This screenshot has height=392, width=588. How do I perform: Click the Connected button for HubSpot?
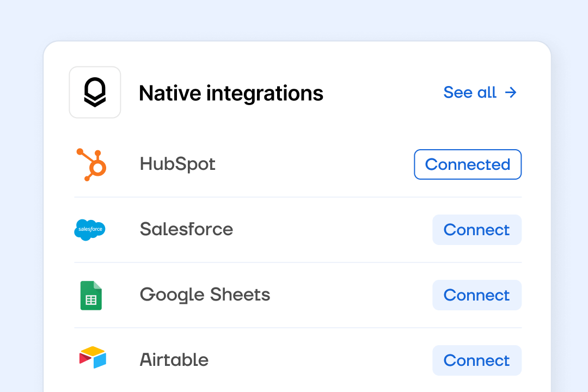pos(467,164)
